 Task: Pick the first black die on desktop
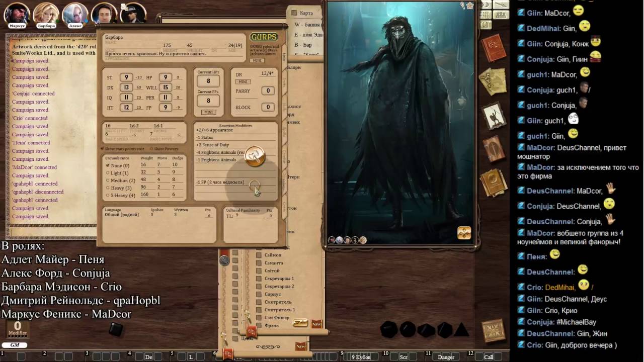click(x=388, y=330)
